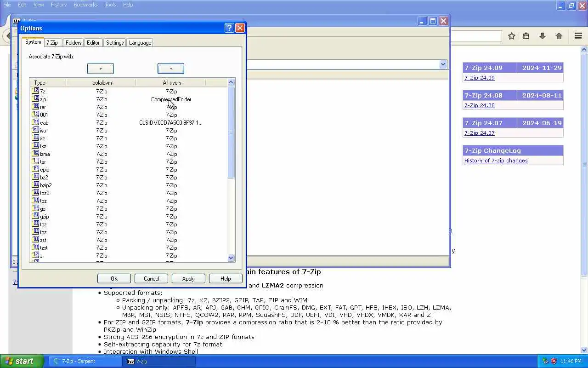Click the Options dialog help question mark
588x368 pixels.
pyautogui.click(x=229, y=28)
